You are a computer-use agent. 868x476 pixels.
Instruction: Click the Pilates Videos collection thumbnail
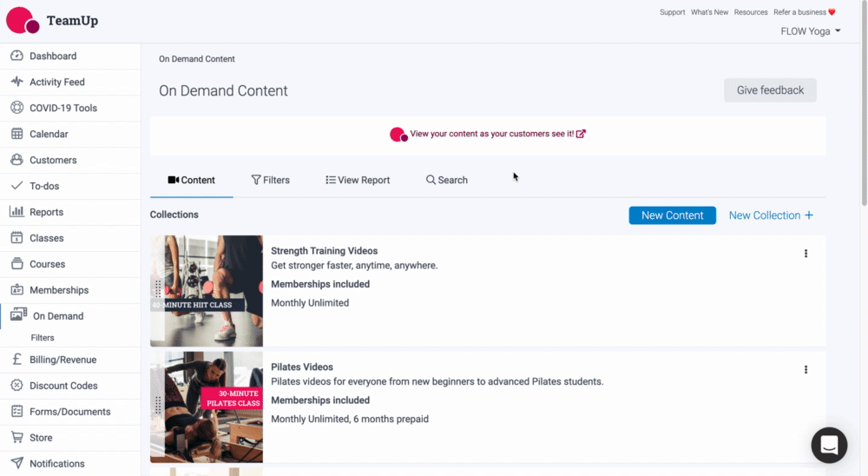207,407
